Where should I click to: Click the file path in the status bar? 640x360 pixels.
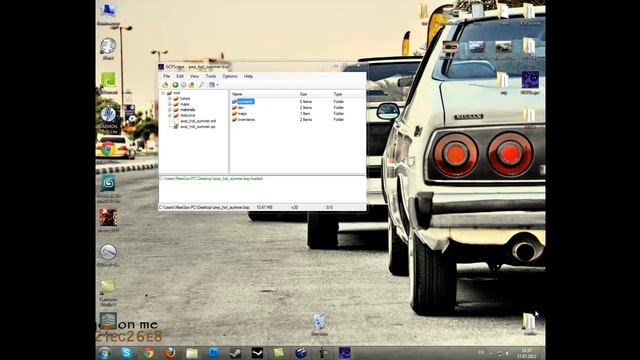click(x=204, y=208)
